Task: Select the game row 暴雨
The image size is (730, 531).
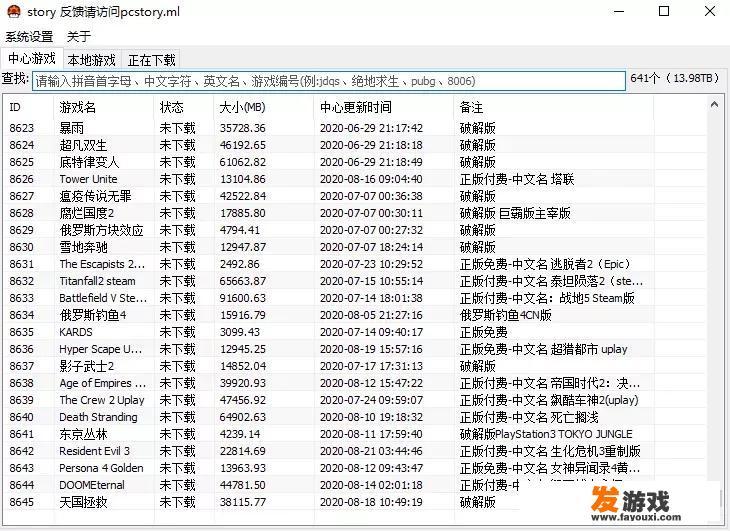Action: point(355,128)
